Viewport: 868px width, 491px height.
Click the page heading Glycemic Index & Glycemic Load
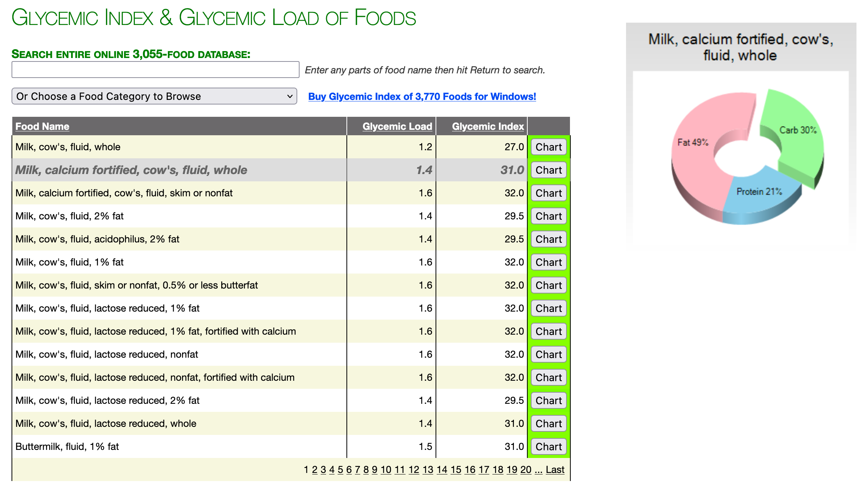(x=214, y=18)
